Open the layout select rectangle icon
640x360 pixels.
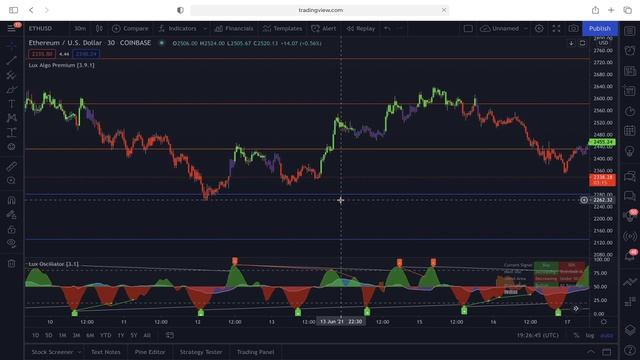468,29
